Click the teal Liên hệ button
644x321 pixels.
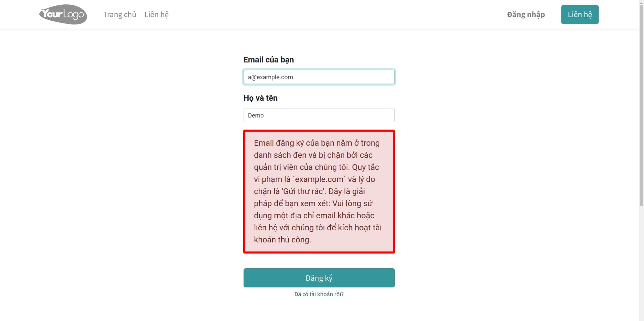click(580, 14)
